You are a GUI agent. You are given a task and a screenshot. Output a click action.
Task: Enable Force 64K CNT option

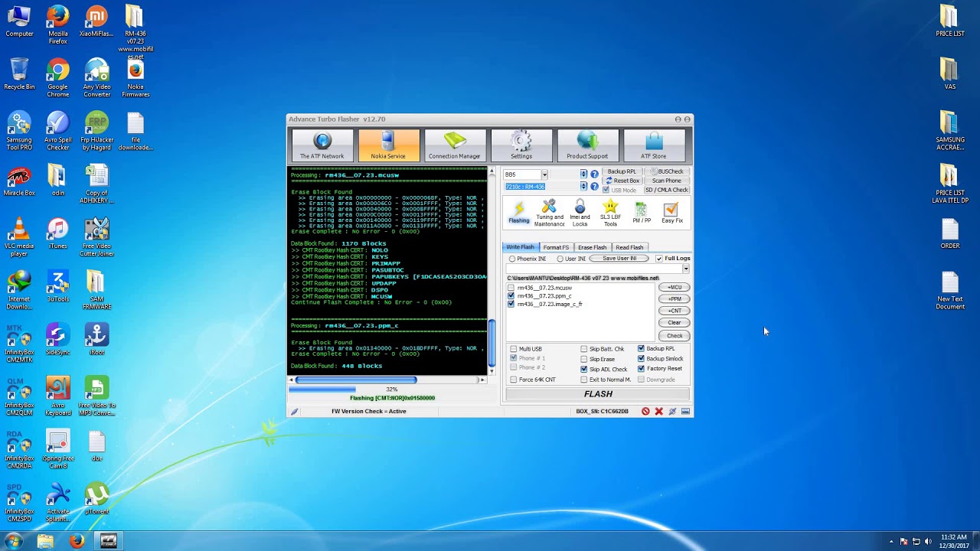513,380
